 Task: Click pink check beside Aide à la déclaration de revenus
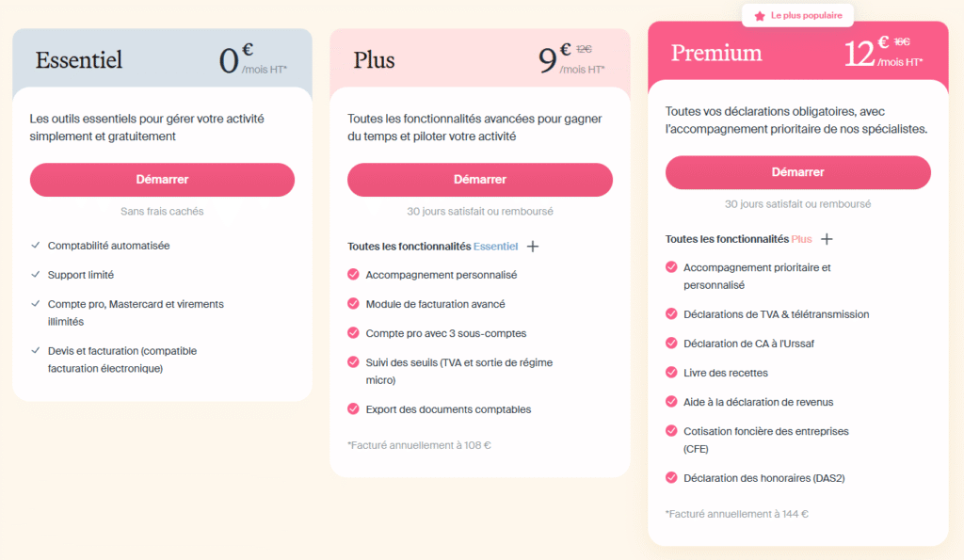(x=671, y=402)
